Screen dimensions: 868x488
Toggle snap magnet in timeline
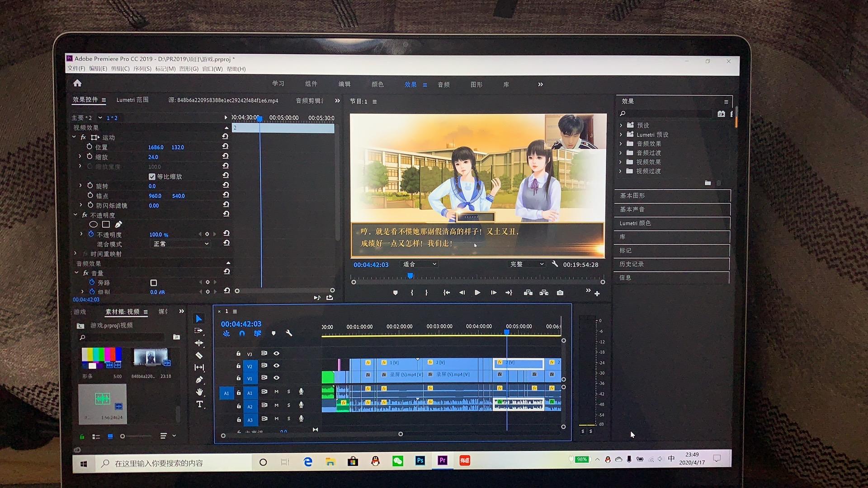point(242,333)
